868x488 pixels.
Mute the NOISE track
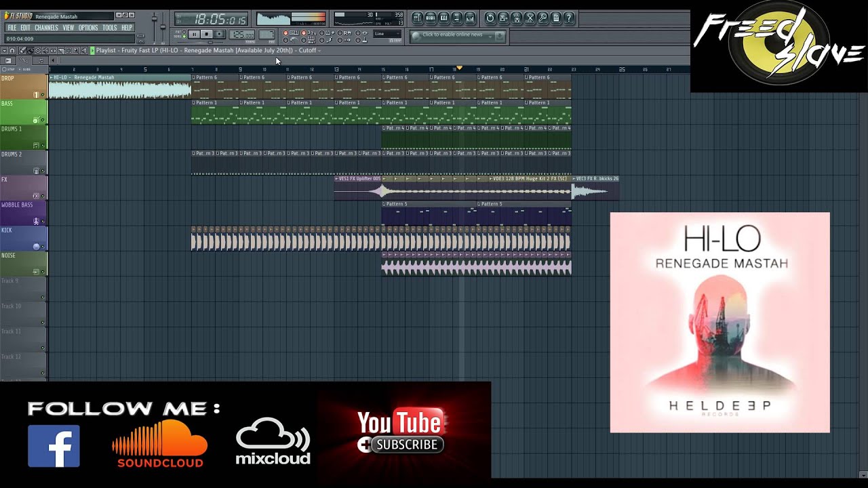pos(43,272)
